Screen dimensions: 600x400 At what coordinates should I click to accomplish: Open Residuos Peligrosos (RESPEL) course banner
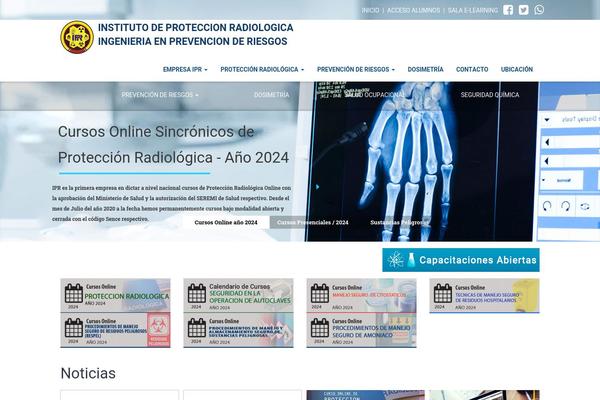coord(115,330)
